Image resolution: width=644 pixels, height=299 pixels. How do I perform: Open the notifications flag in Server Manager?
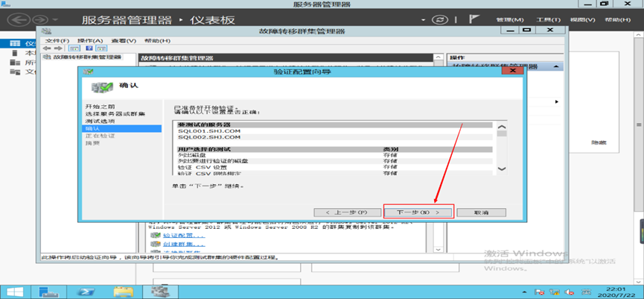tap(474, 19)
